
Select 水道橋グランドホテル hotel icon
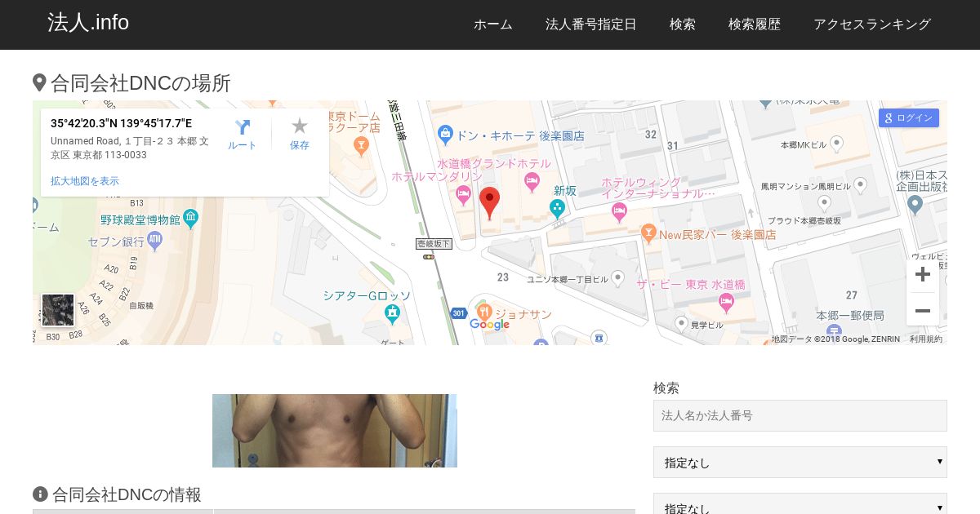532,181
